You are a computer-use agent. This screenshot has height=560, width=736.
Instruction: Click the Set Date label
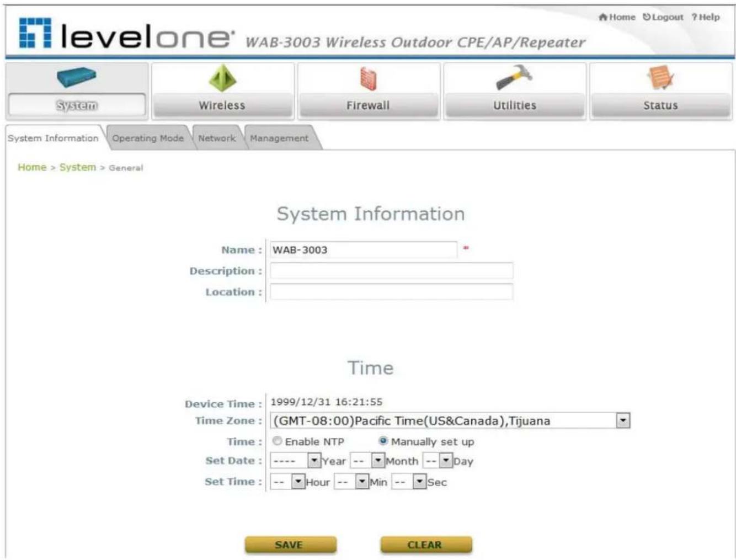coord(233,461)
